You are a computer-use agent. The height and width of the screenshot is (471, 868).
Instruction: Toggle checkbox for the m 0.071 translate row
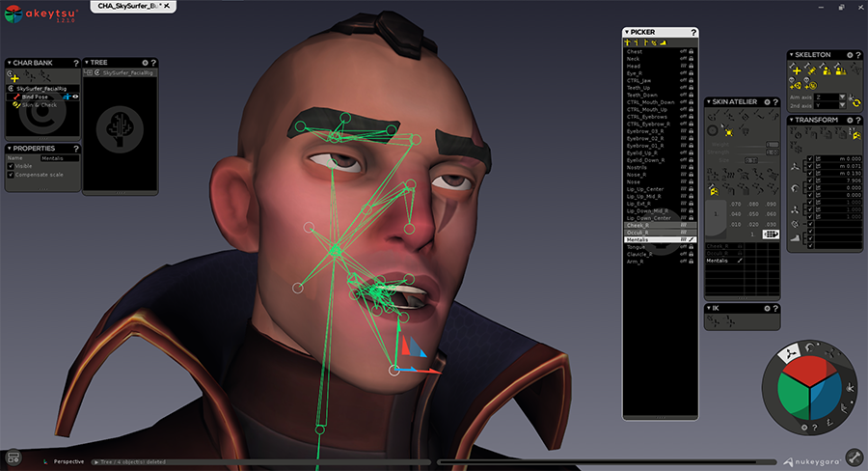tap(810, 166)
